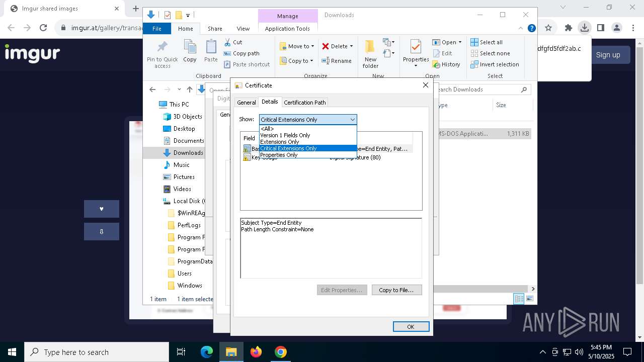The width and height of the screenshot is (644, 362).
Task: Click Select none in ribbon
Action: 490,53
